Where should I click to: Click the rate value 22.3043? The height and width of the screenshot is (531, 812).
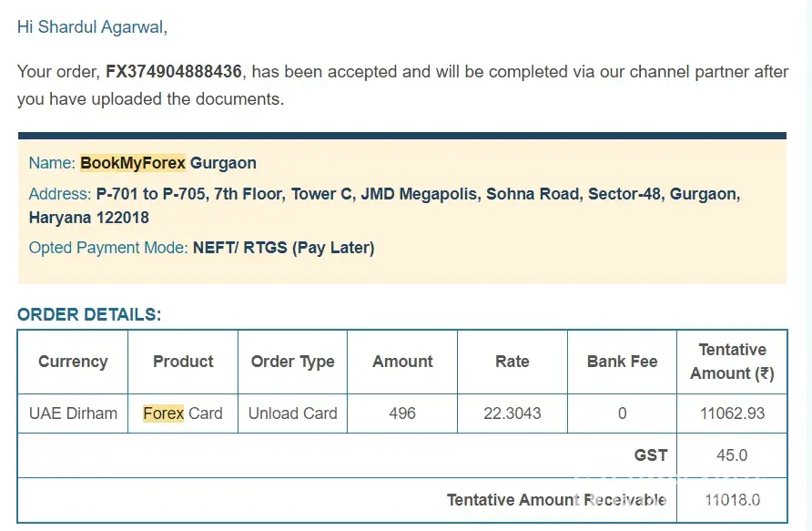point(512,414)
